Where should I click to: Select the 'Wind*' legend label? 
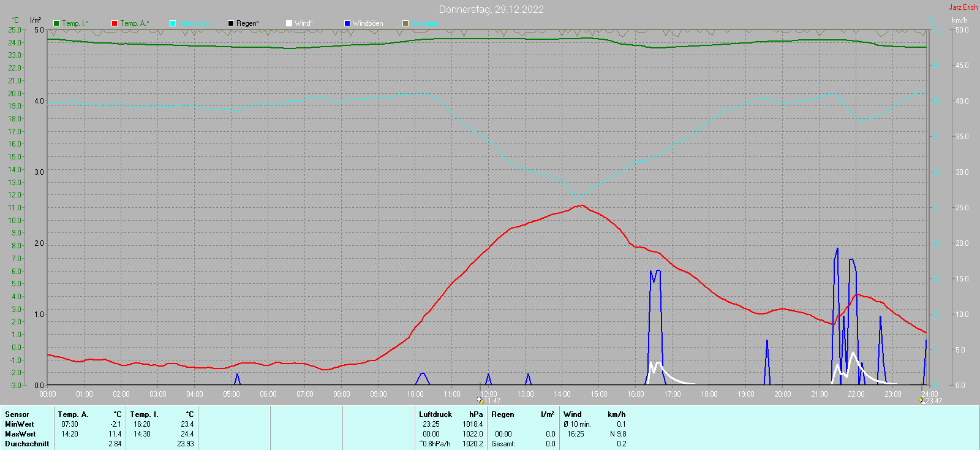point(303,23)
